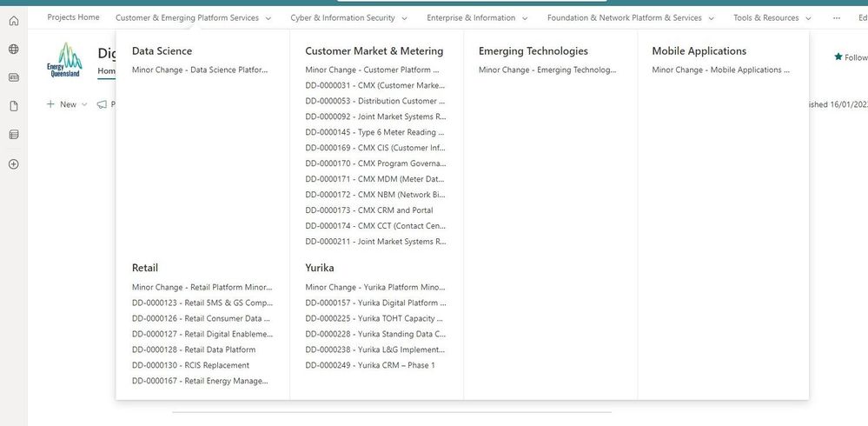The width and height of the screenshot is (868, 426).
Task: Expand Foundation & Network Platform chevron
Action: [711, 18]
